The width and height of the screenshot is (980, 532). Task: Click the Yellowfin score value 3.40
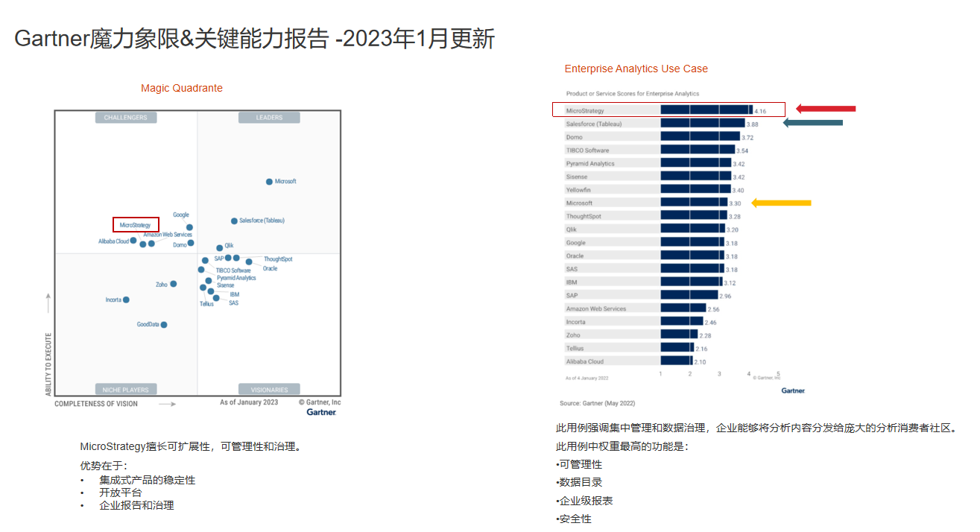pyautogui.click(x=738, y=191)
